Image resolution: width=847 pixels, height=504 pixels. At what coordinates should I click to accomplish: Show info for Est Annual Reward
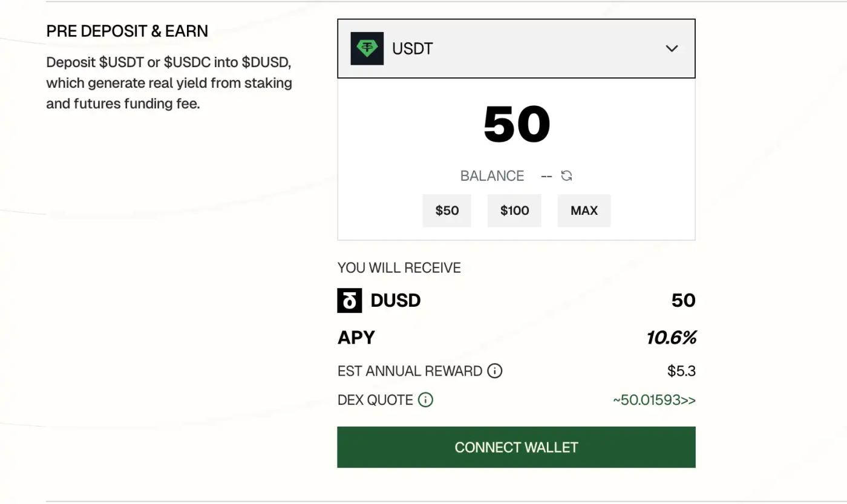click(495, 371)
